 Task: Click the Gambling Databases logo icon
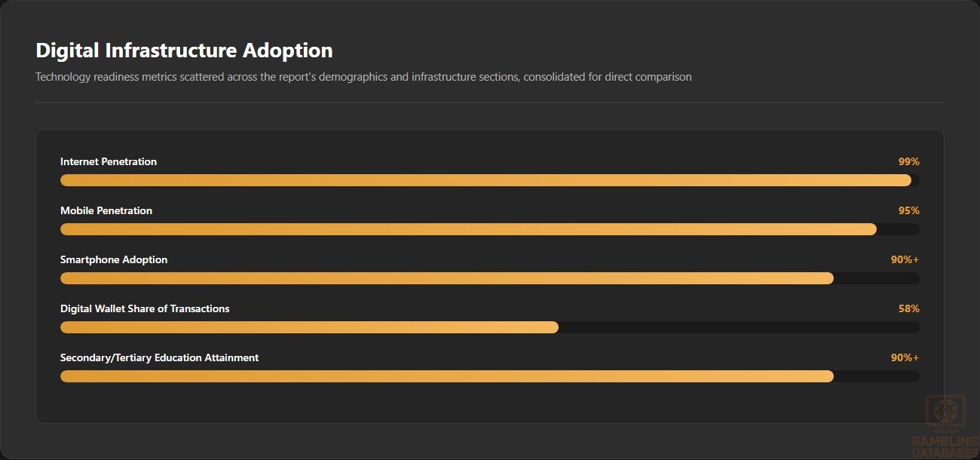tap(944, 414)
